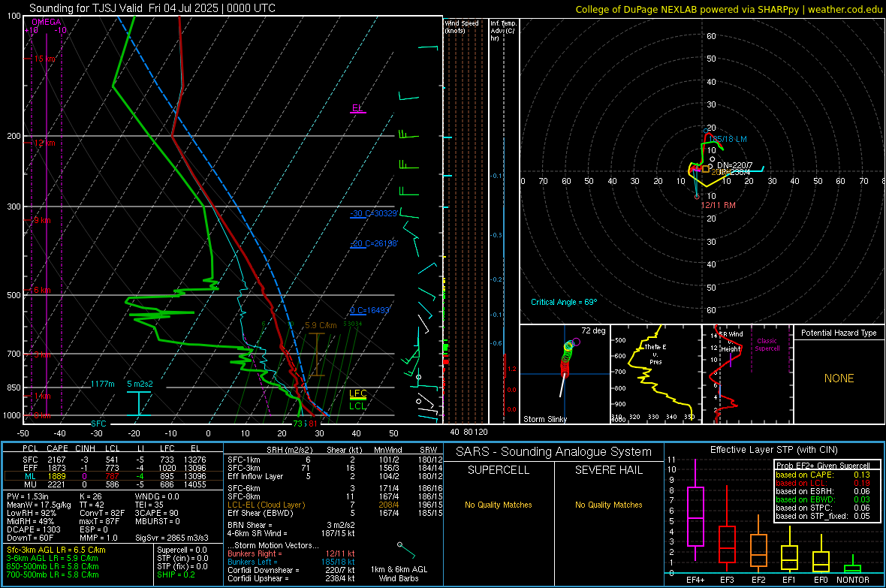
Task: Click the '72 deg' slinky tilt value
Action: [x=593, y=330]
